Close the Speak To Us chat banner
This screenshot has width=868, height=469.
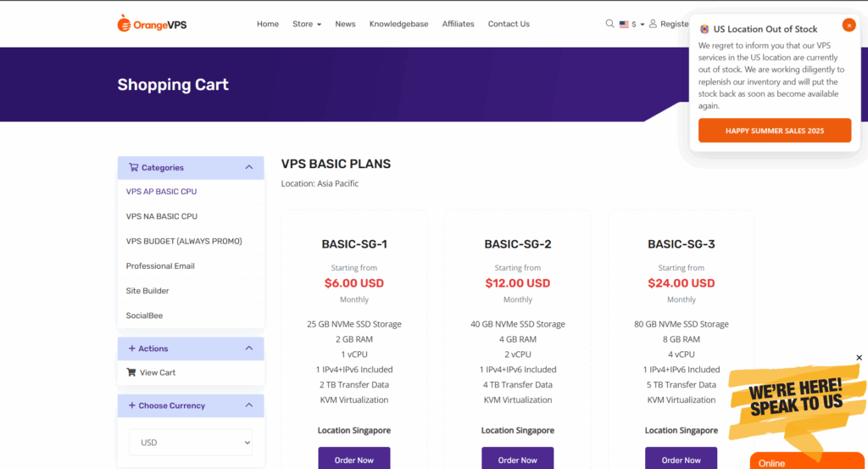tap(860, 358)
